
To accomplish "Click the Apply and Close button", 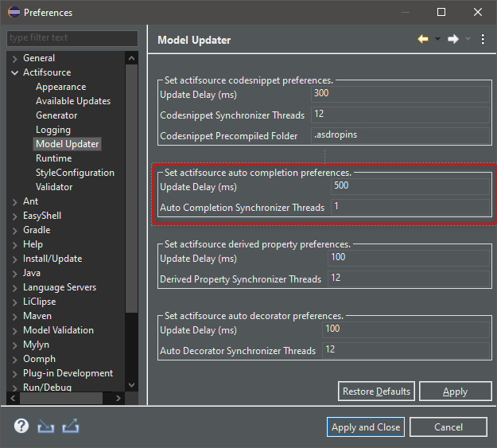I will (x=366, y=427).
